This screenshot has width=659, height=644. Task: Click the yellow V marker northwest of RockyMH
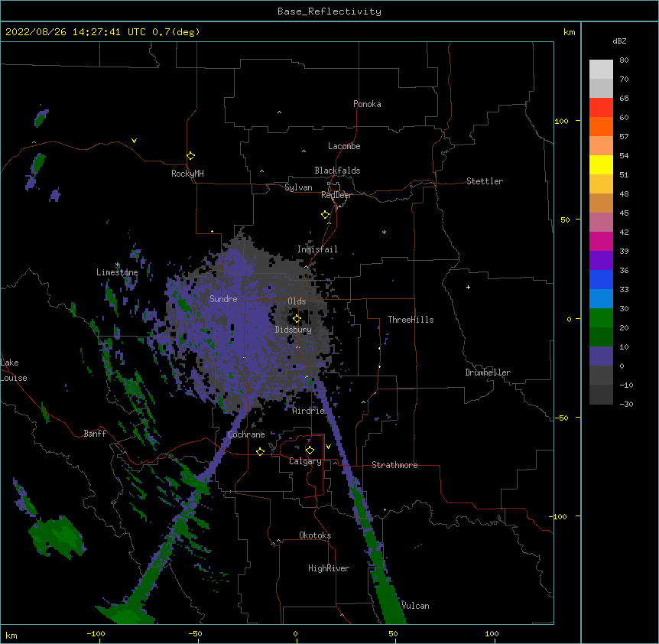(134, 141)
